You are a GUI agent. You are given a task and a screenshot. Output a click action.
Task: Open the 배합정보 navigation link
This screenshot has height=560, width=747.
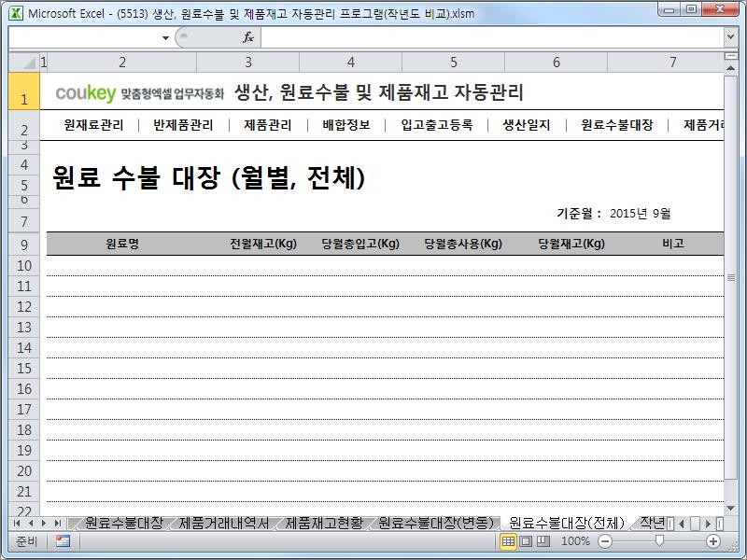(x=346, y=125)
